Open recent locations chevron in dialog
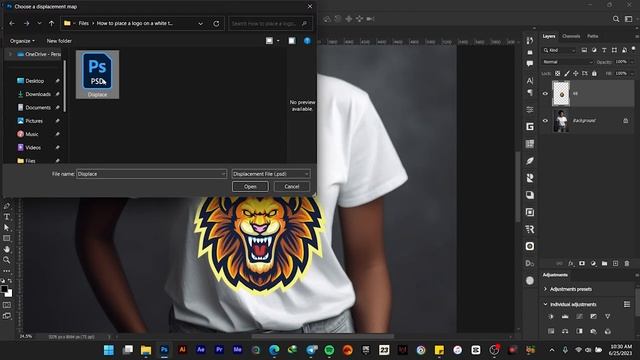The height and width of the screenshot is (360, 640). click(39, 24)
